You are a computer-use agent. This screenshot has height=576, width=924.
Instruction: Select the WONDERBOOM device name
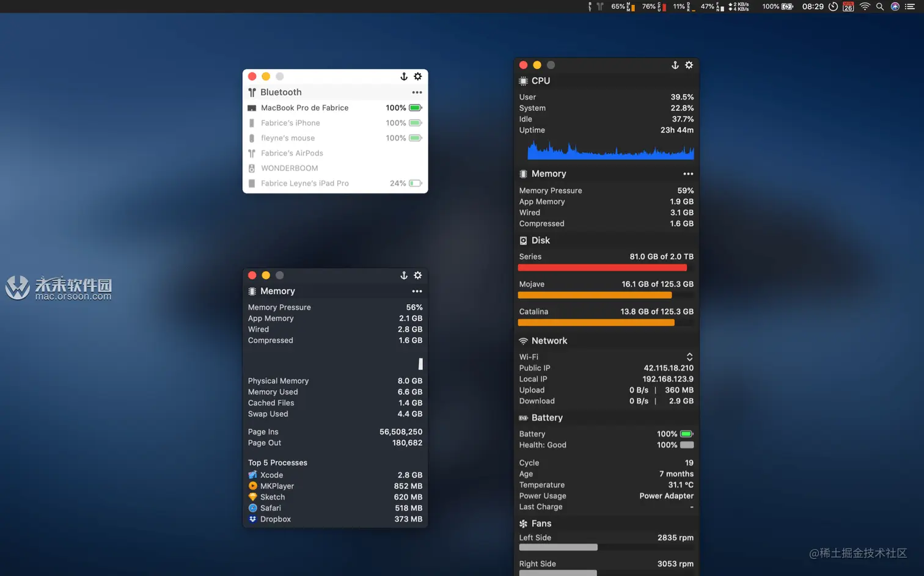click(289, 168)
